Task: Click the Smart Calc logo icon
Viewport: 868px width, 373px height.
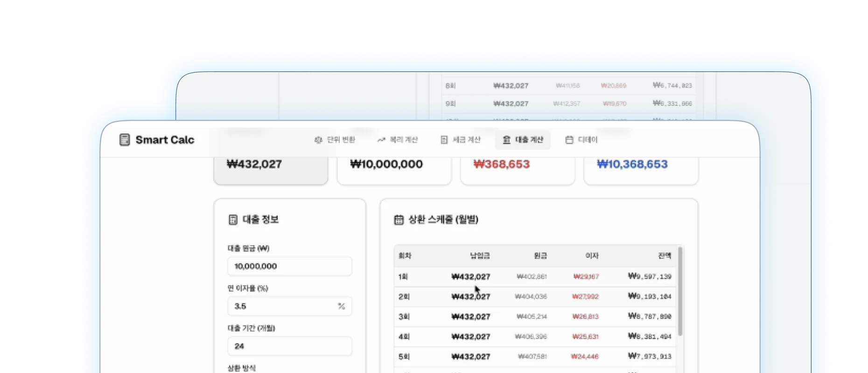Action: coord(125,140)
